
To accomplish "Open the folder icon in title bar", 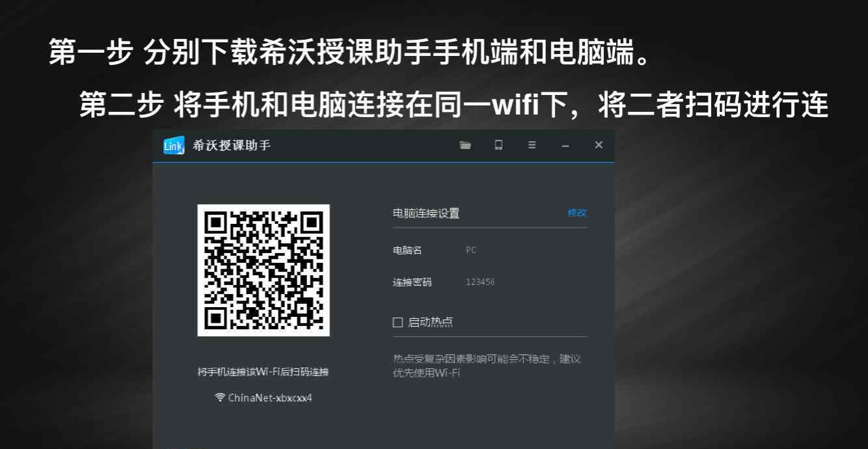I will coord(465,145).
